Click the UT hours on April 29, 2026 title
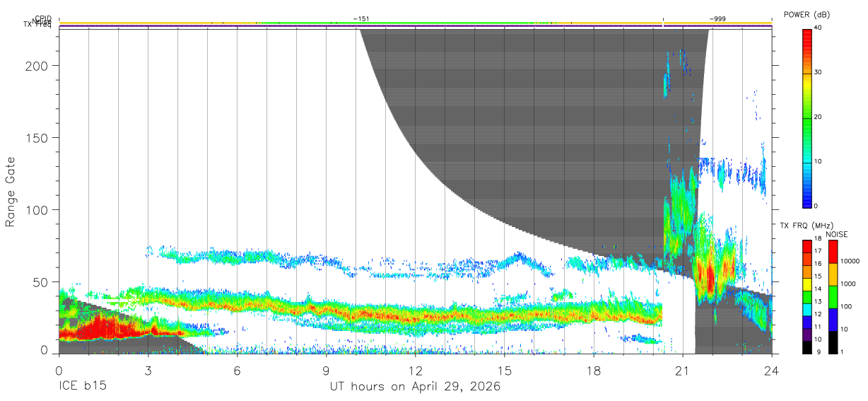 [415, 387]
